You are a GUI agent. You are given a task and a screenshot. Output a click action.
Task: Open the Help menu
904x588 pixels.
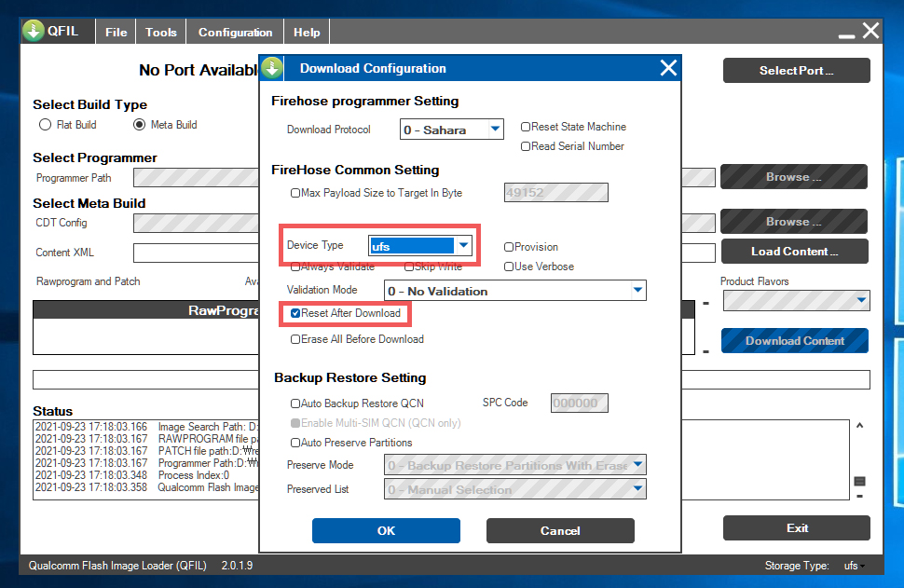point(307,33)
